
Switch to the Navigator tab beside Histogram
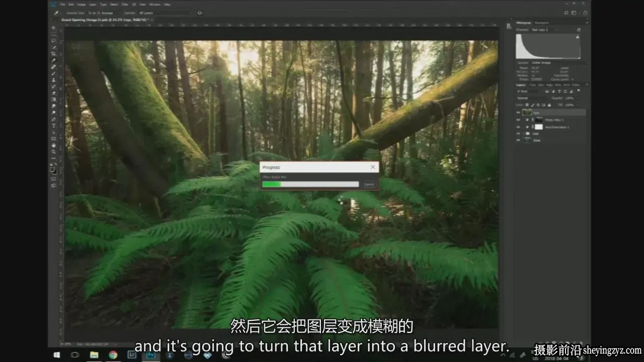tap(542, 23)
